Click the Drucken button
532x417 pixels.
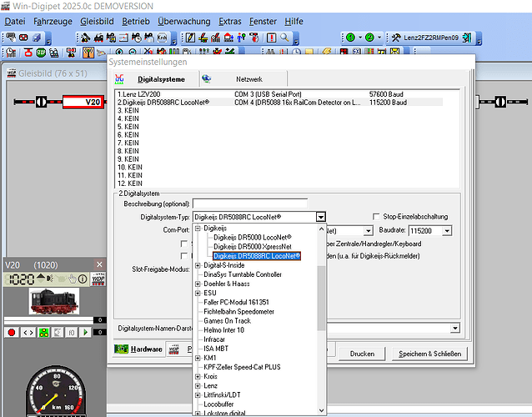tap(362, 354)
